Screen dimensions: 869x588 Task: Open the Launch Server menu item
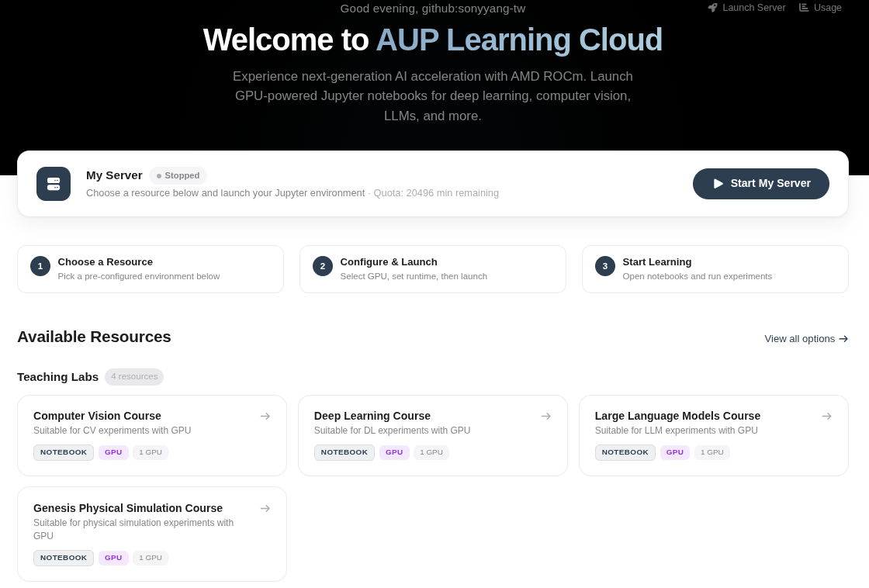747,8
